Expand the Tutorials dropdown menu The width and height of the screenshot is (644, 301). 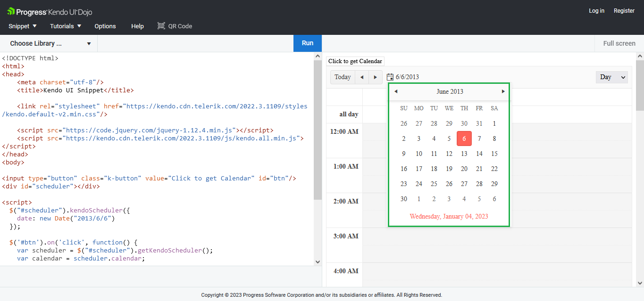point(66,26)
